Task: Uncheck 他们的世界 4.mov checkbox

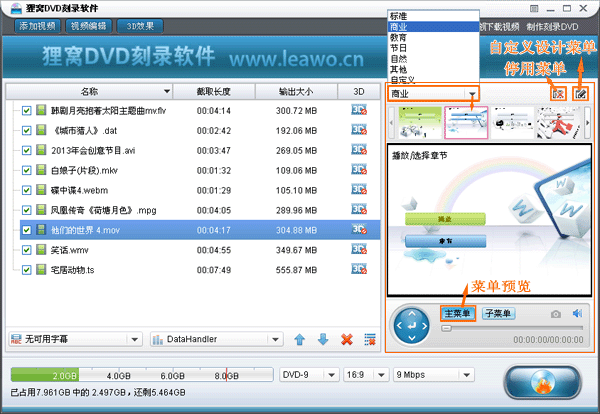Action: pos(26,230)
